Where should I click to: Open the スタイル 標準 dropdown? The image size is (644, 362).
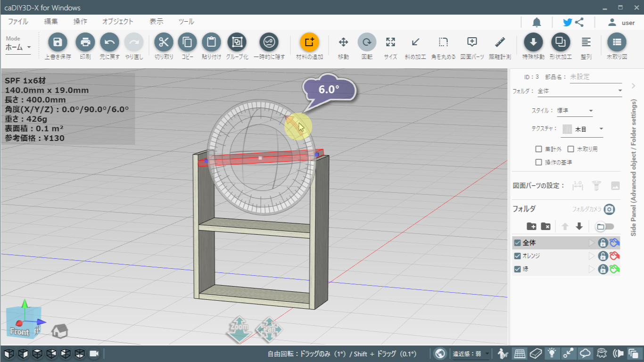tap(575, 111)
